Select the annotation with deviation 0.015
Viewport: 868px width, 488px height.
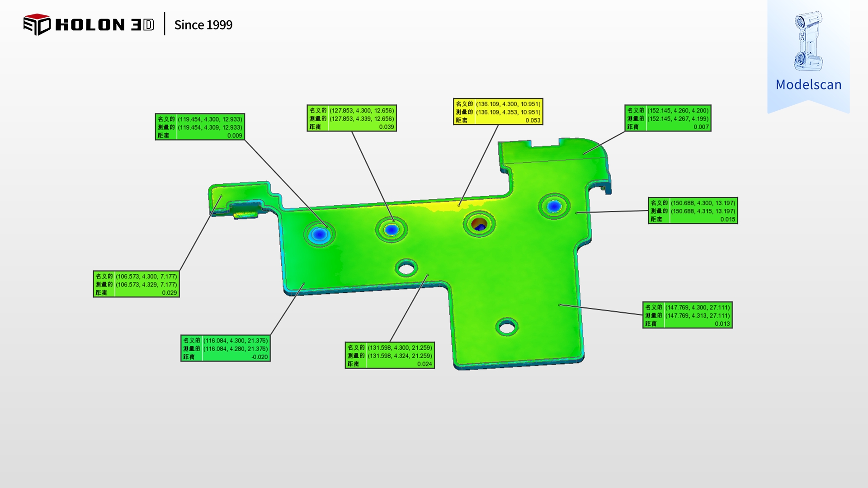693,211
